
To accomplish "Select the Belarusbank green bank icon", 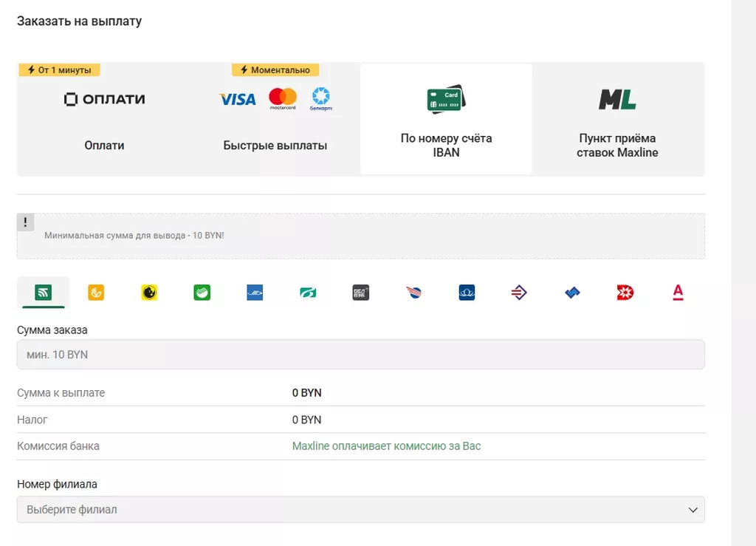I will pos(43,293).
